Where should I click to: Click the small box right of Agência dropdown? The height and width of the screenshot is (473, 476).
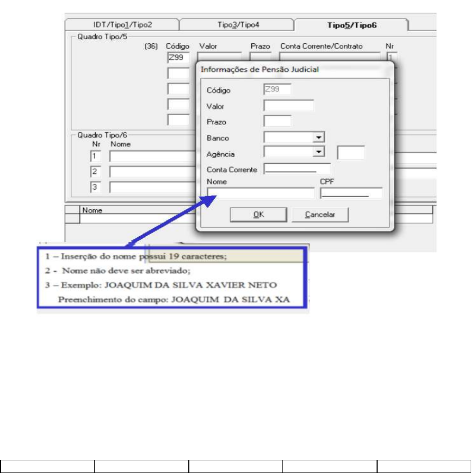click(351, 153)
